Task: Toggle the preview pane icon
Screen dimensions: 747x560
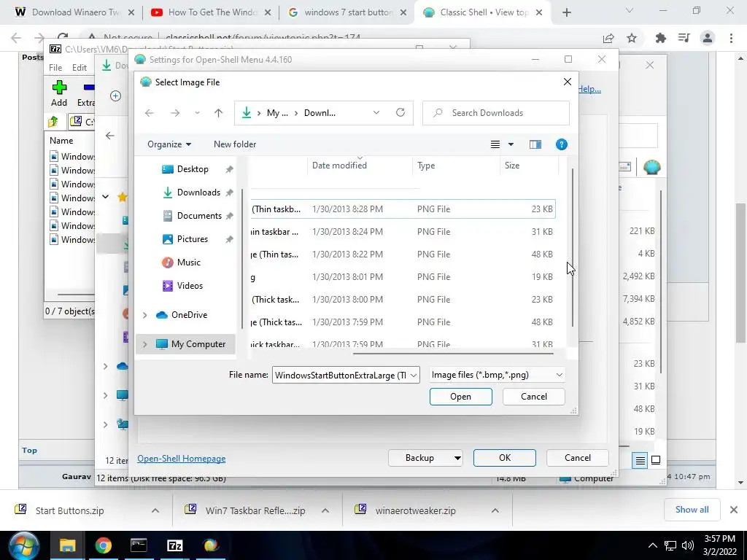Action: point(535,144)
